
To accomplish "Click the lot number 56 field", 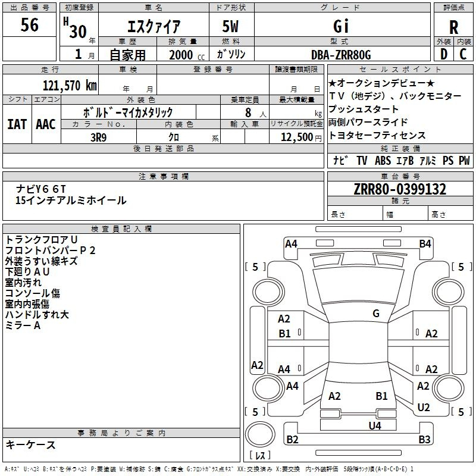I will tap(29, 24).
